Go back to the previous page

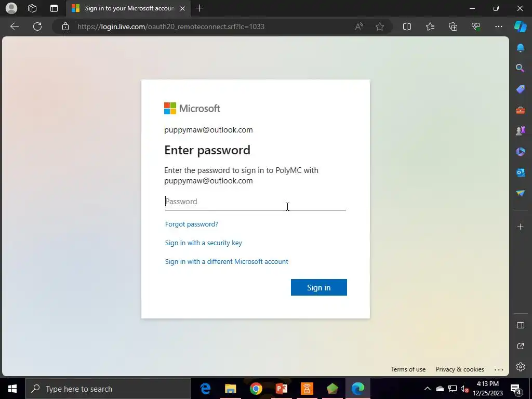[15, 26]
